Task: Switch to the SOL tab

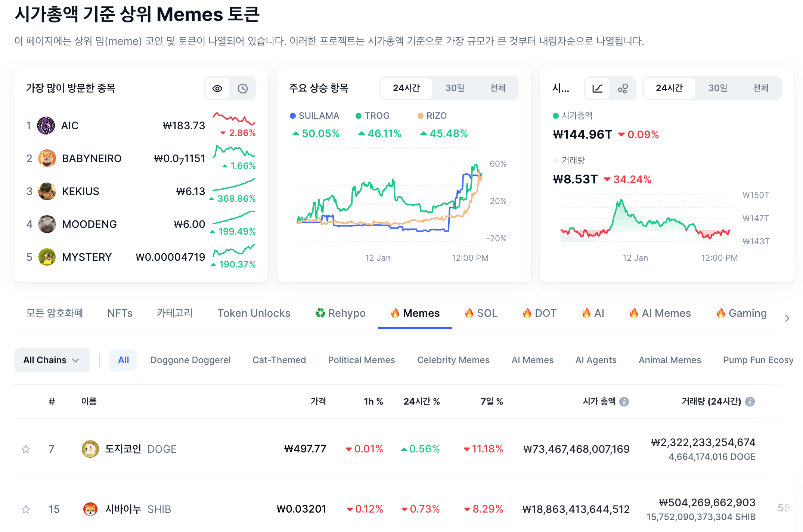Action: tap(481, 313)
